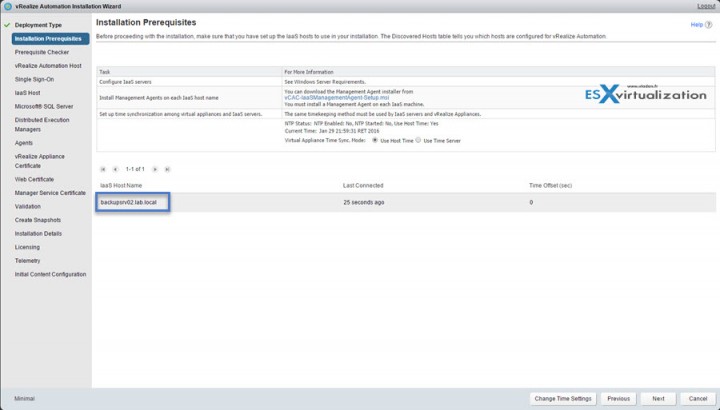Click the Previous button
Screen dimensions: 720x410
(618, 399)
